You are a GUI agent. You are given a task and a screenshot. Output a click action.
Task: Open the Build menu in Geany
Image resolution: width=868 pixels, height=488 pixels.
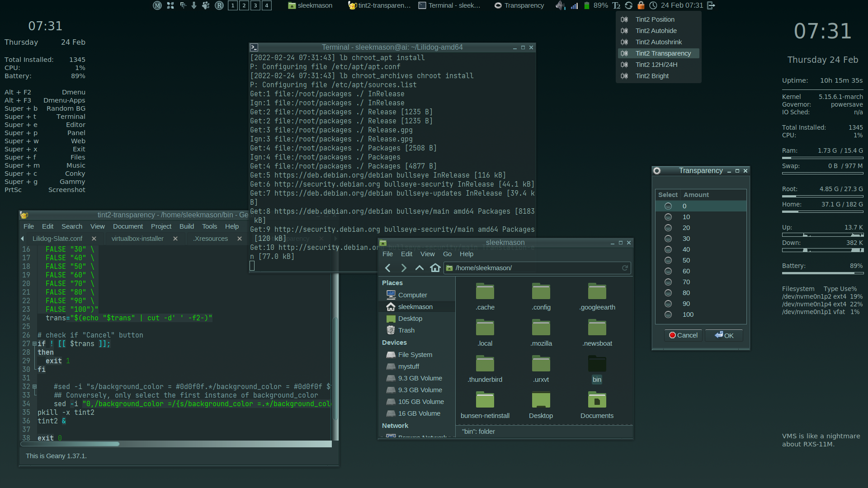[x=186, y=226]
